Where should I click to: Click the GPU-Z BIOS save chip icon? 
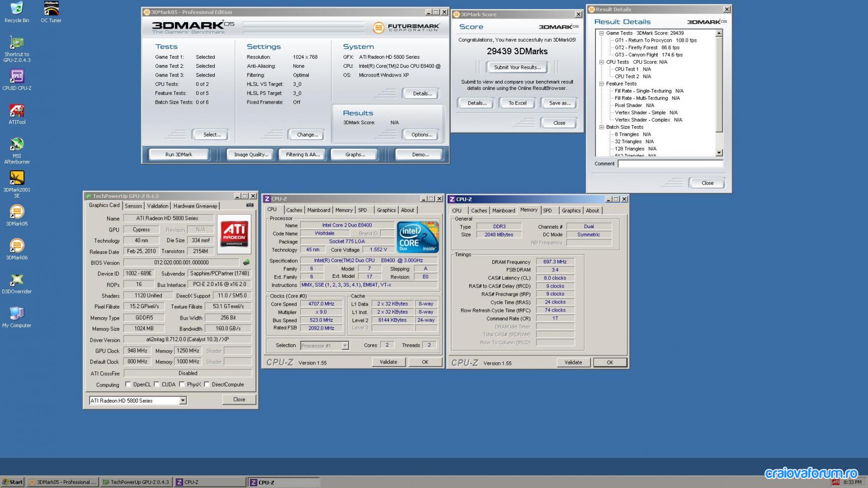click(246, 262)
